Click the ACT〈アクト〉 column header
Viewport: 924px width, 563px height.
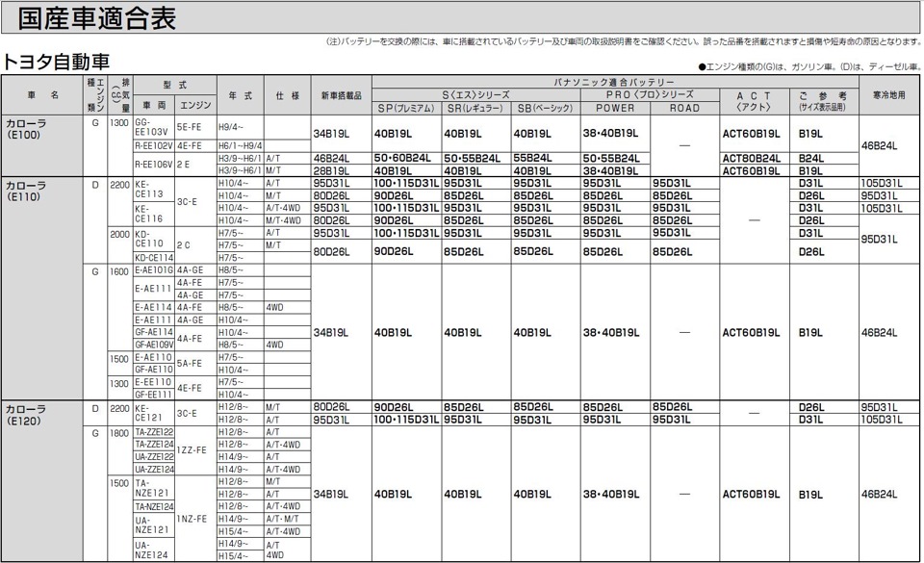tap(754, 101)
